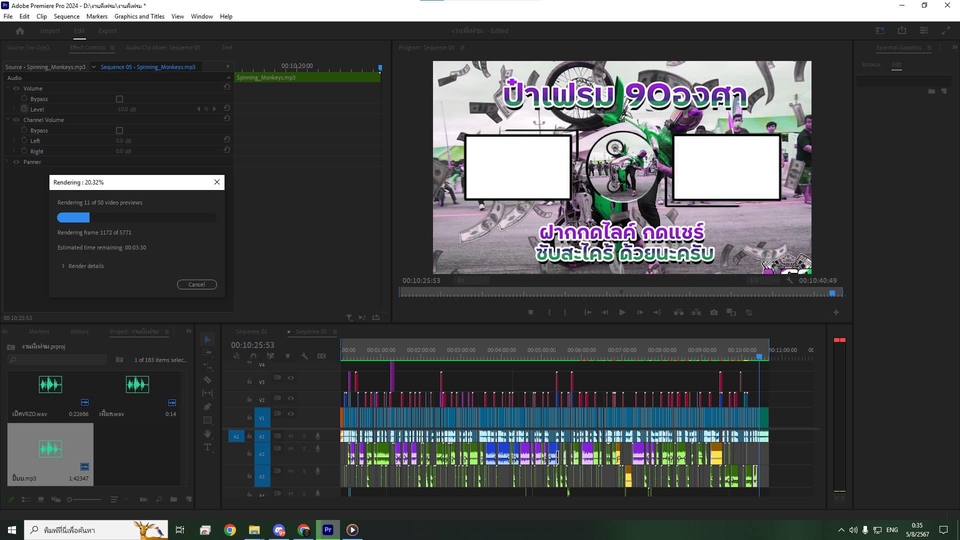The width and height of the screenshot is (960, 540).
Task: Click Mark Out bracket in Program Monitor
Action: 565,312
